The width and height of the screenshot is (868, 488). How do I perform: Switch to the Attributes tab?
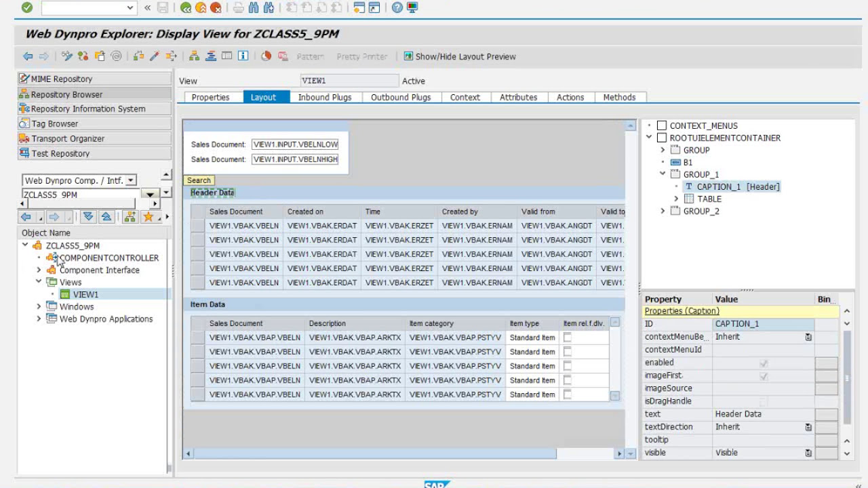click(519, 97)
